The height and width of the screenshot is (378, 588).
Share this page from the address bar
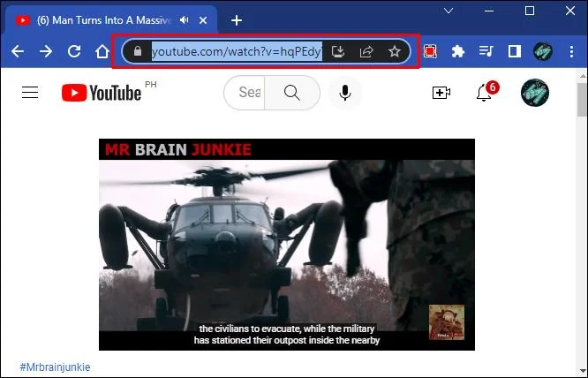pyautogui.click(x=366, y=51)
